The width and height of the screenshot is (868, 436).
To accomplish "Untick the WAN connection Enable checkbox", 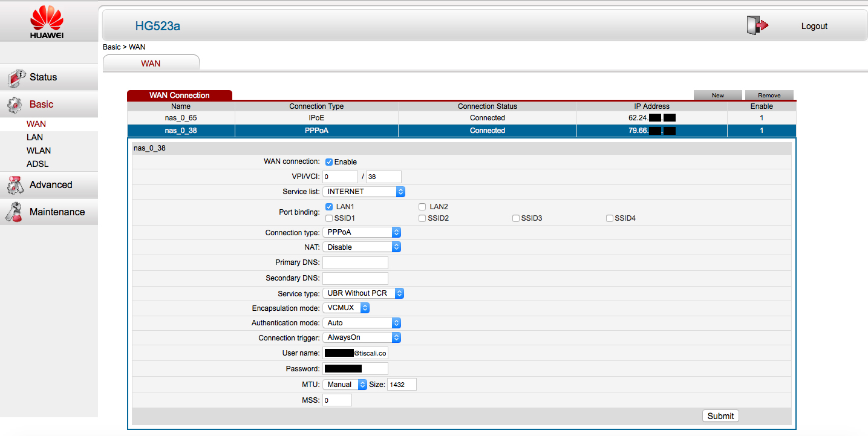I will click(329, 162).
